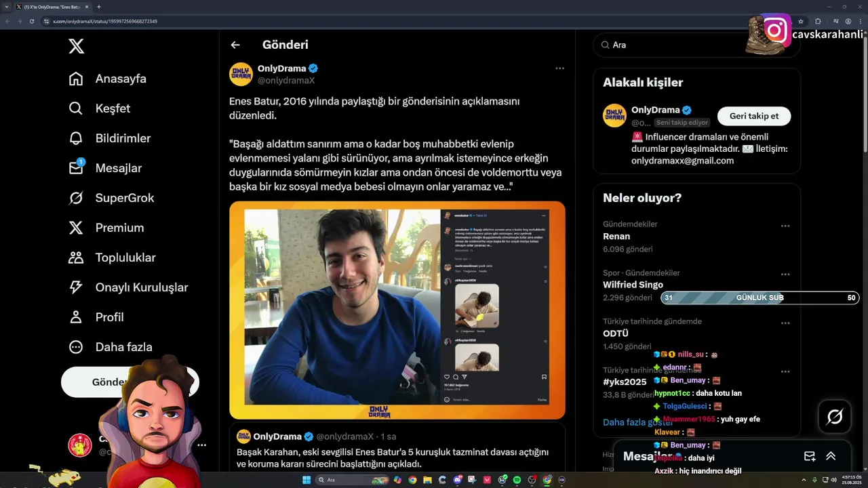This screenshot has width=868, height=488.
Task: Click the Onaylı Kuruluşlar lightning icon
Action: tap(76, 287)
